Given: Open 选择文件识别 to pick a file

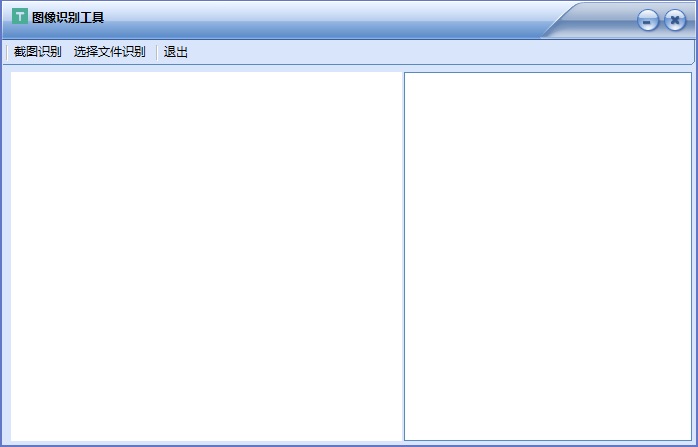Looking at the screenshot, I should click(x=109, y=52).
